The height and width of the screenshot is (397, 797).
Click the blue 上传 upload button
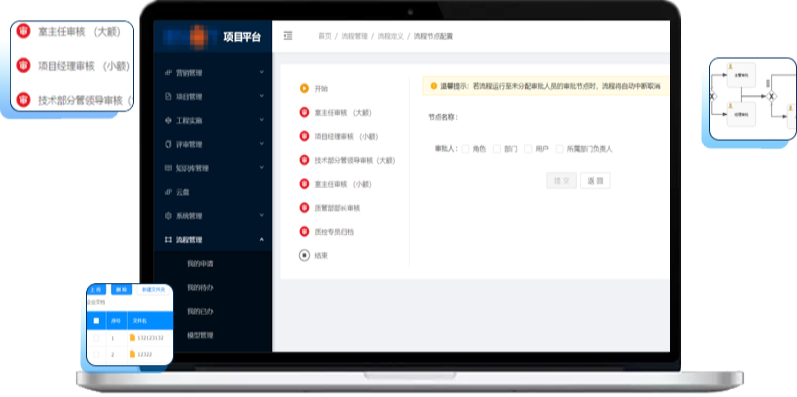[x=97, y=289]
